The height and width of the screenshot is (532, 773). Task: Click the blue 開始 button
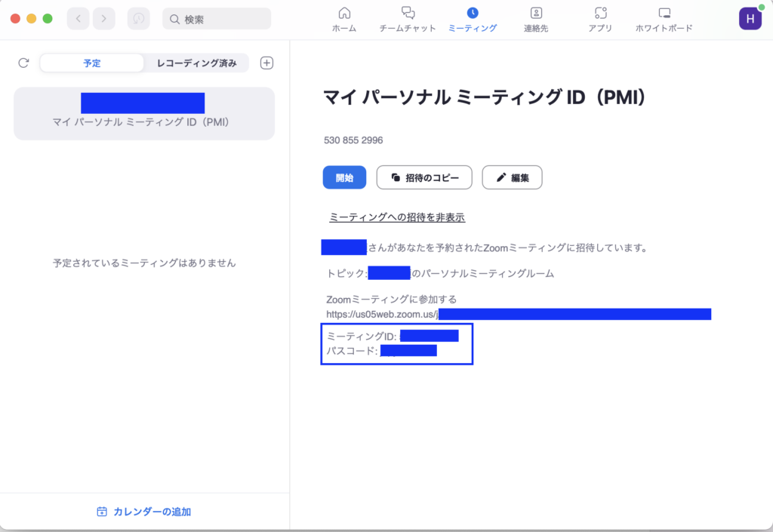(344, 177)
